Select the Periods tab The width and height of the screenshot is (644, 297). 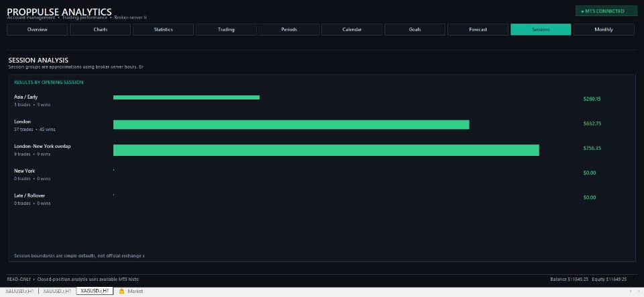[x=289, y=30]
